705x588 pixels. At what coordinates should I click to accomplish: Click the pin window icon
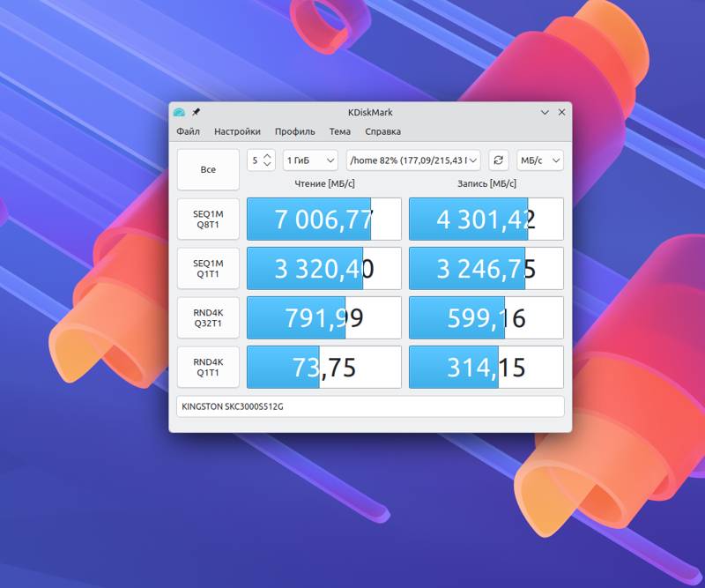(196, 112)
